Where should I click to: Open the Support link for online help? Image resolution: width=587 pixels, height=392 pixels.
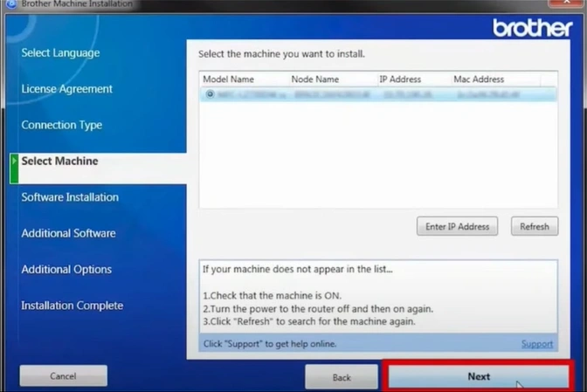[x=537, y=344]
